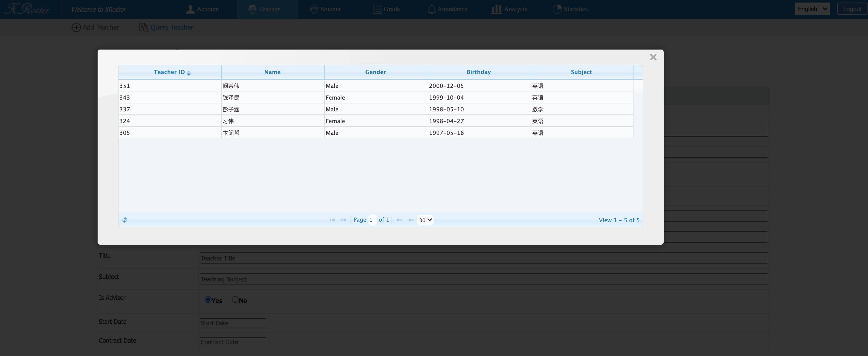This screenshot has width=868, height=356.
Task: Click birthday 1999-10-04 cell
Action: pos(479,97)
